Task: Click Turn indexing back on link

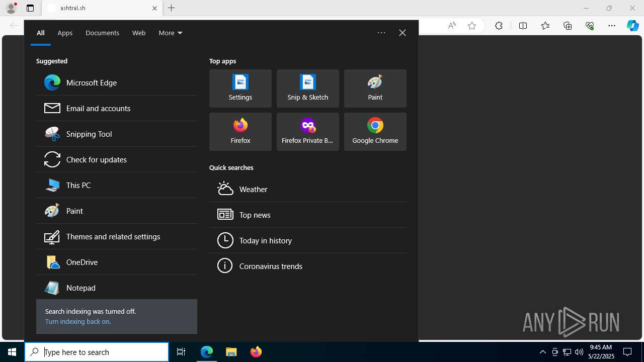Action: (x=78, y=321)
